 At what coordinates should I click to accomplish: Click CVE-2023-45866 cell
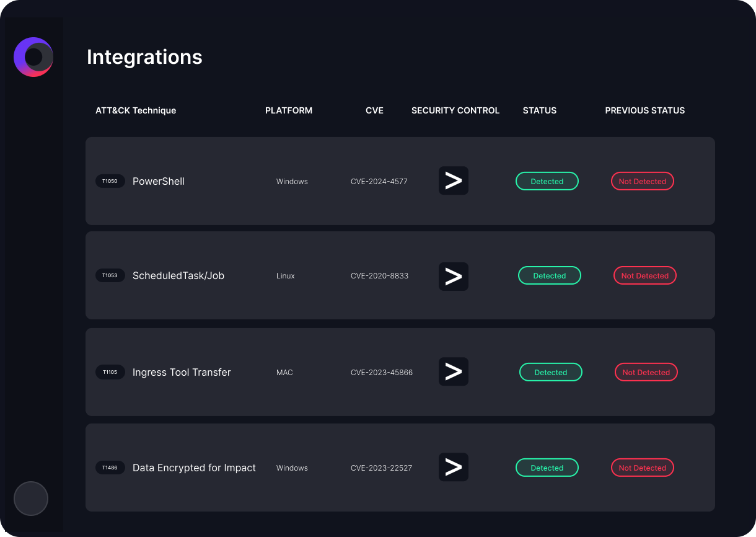[382, 373]
